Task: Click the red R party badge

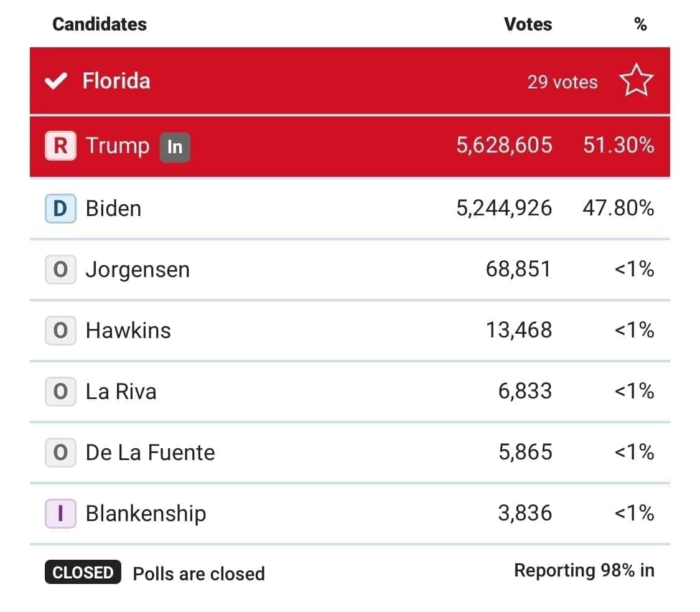Action: click(x=60, y=146)
